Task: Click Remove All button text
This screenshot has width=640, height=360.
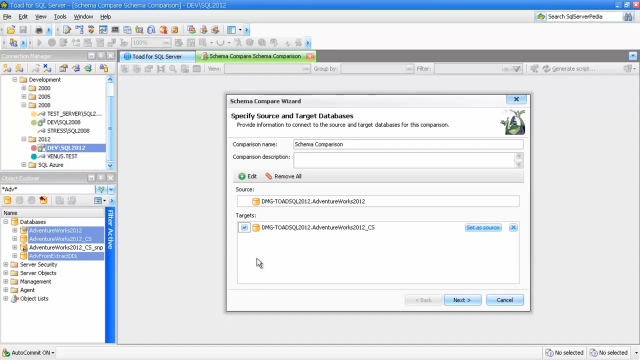Action: 288,176
